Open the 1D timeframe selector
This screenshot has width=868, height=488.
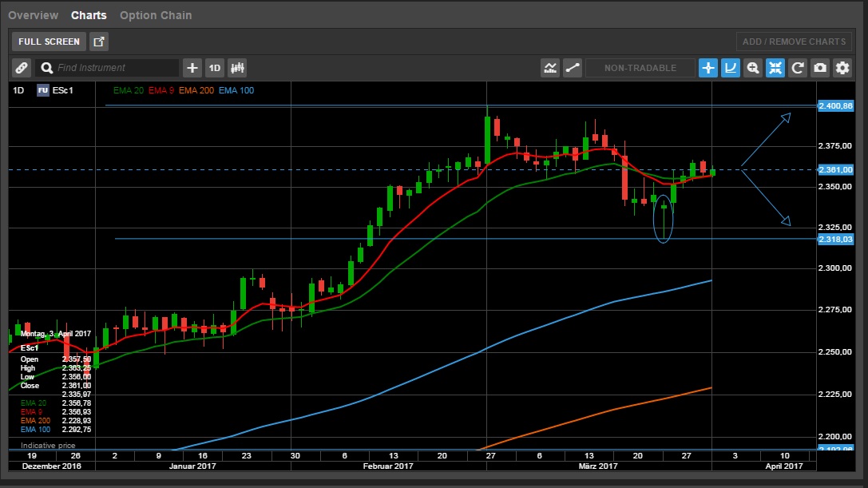[214, 68]
